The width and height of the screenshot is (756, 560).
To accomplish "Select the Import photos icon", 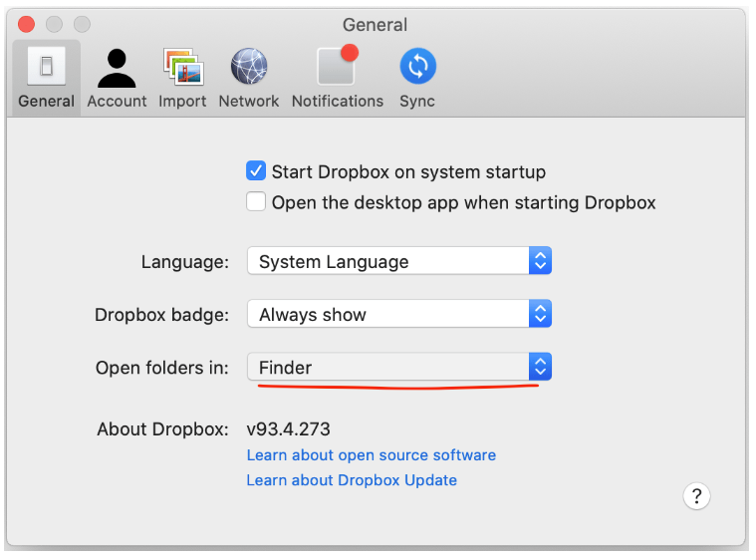I will pyautogui.click(x=182, y=67).
